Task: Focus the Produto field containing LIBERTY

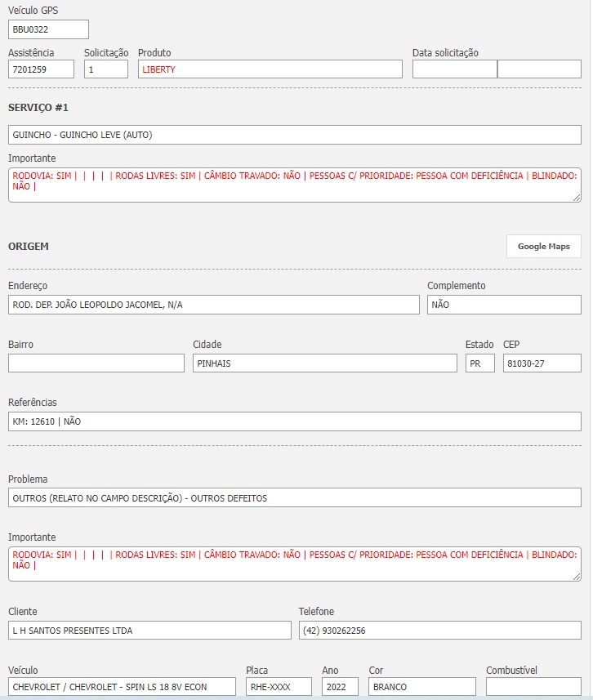Action: [x=270, y=69]
